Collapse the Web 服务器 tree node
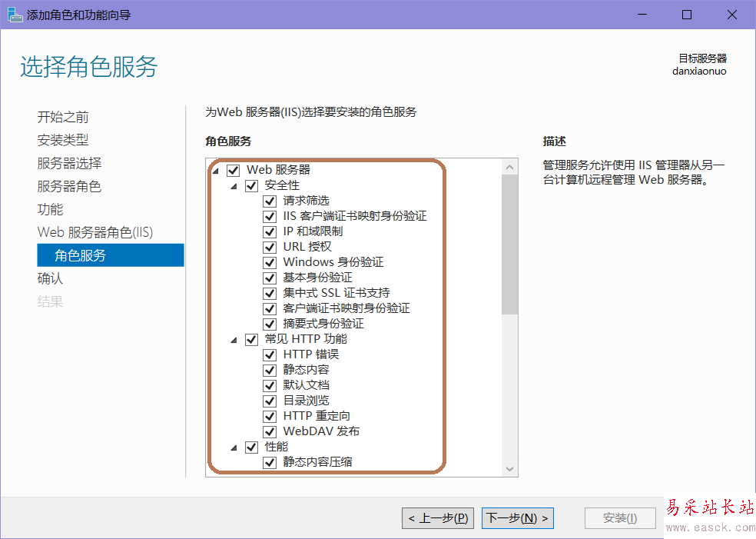 [x=216, y=171]
